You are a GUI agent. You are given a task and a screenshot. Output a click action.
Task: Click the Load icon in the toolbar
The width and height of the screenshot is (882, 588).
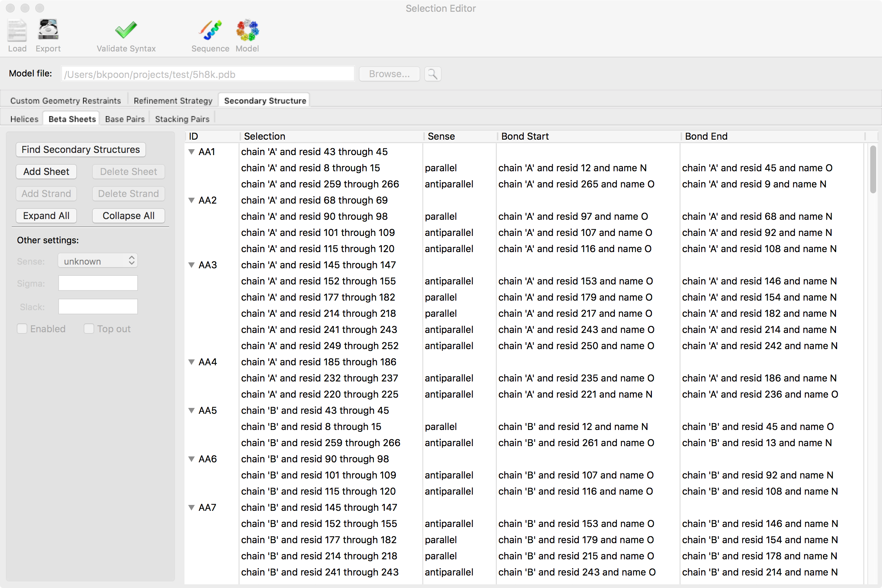coord(17,34)
